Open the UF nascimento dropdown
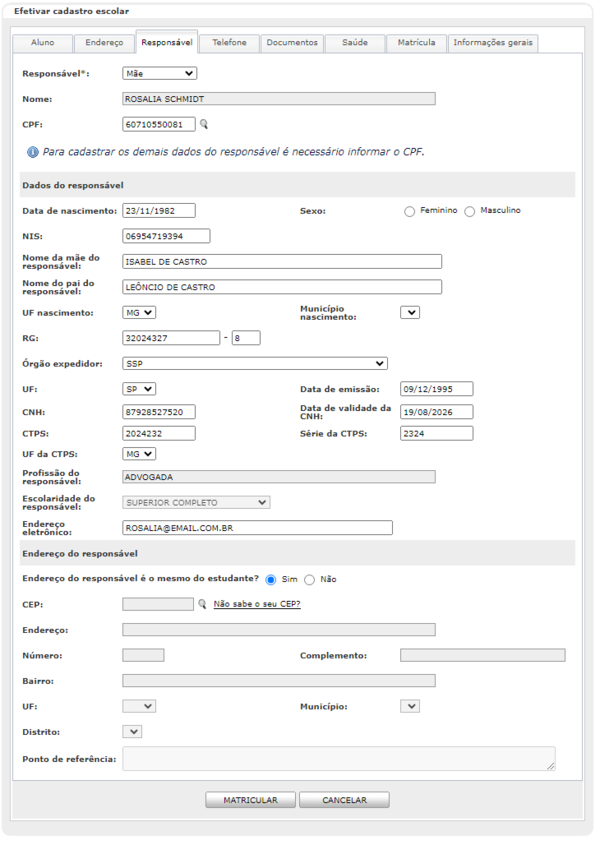The height and width of the screenshot is (845, 600). tap(139, 312)
